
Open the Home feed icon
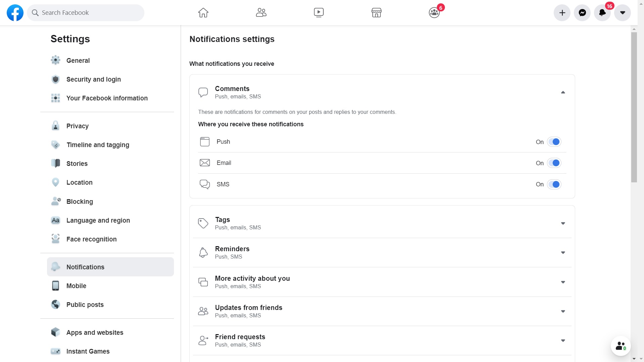click(x=203, y=13)
